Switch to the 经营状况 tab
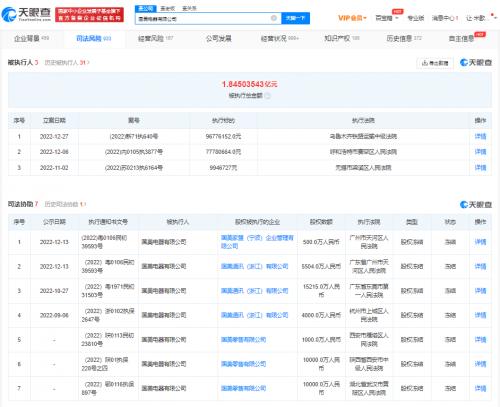This screenshot has height=407, width=500. pyautogui.click(x=280, y=39)
